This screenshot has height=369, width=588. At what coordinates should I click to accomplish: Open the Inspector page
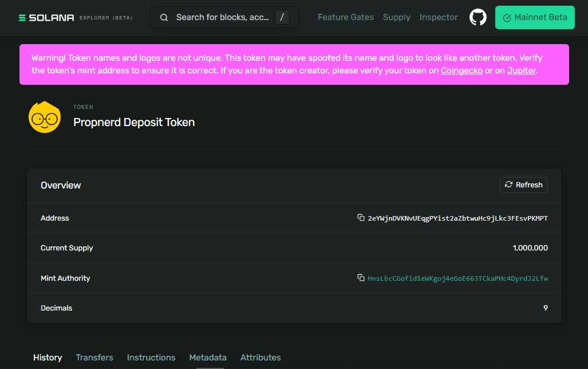click(x=439, y=17)
